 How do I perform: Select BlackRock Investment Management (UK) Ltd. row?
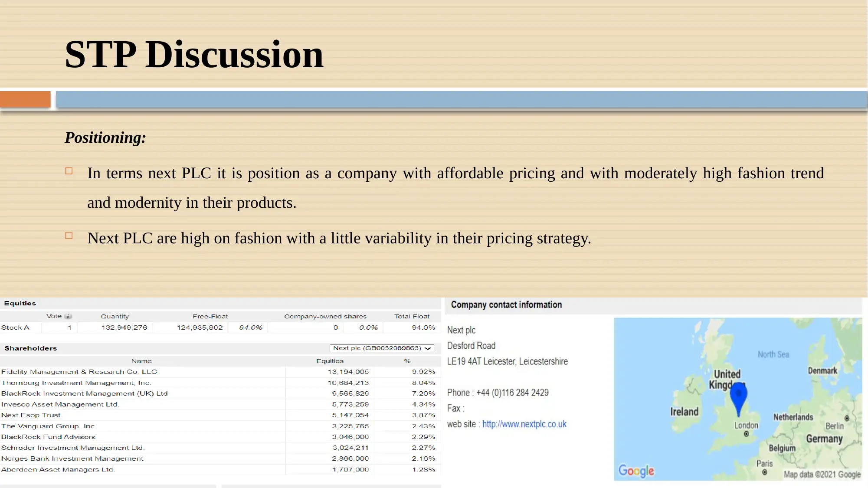(220, 393)
